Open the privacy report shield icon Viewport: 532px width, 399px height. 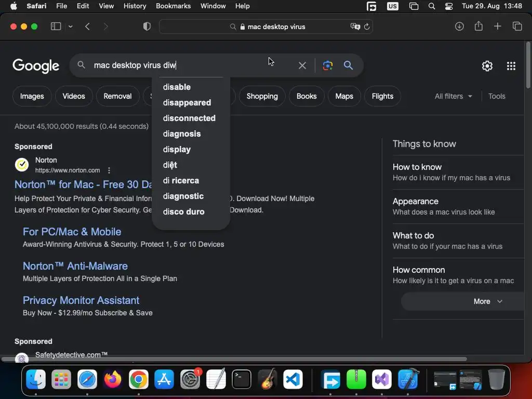point(147,26)
